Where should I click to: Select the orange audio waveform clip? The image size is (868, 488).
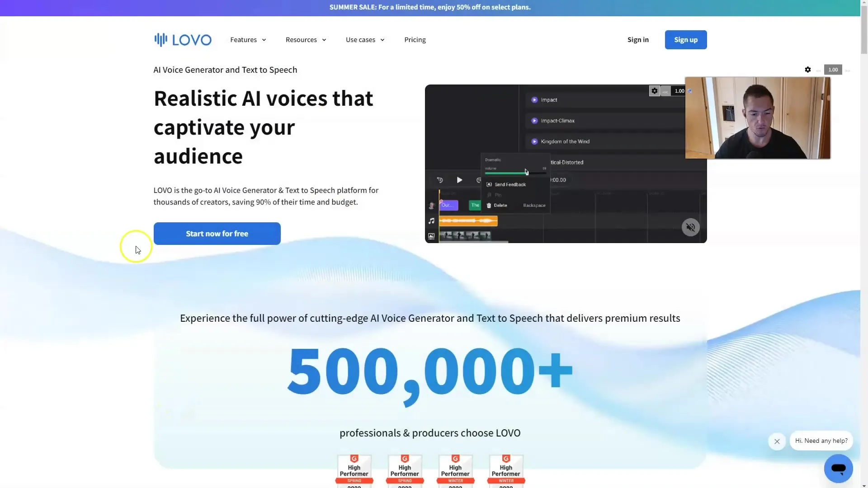click(468, 221)
